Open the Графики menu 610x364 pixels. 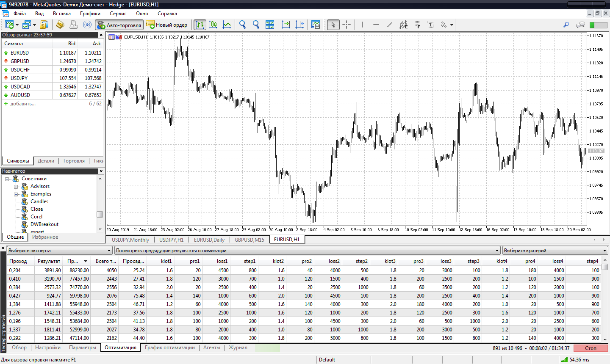coord(90,14)
